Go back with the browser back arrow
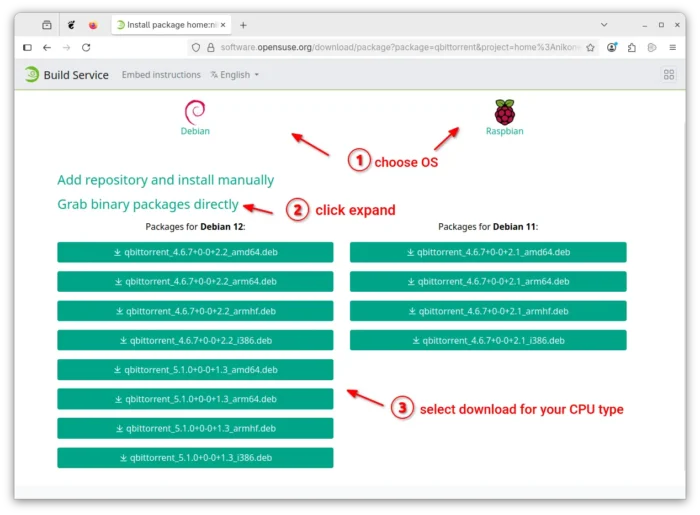The width and height of the screenshot is (700, 515). click(x=47, y=47)
